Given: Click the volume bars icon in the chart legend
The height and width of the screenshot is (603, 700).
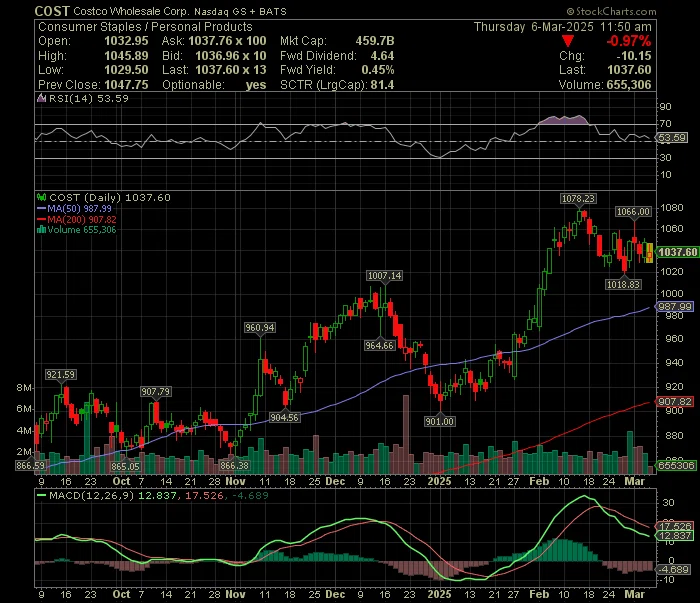Looking at the screenshot, I should [x=42, y=230].
